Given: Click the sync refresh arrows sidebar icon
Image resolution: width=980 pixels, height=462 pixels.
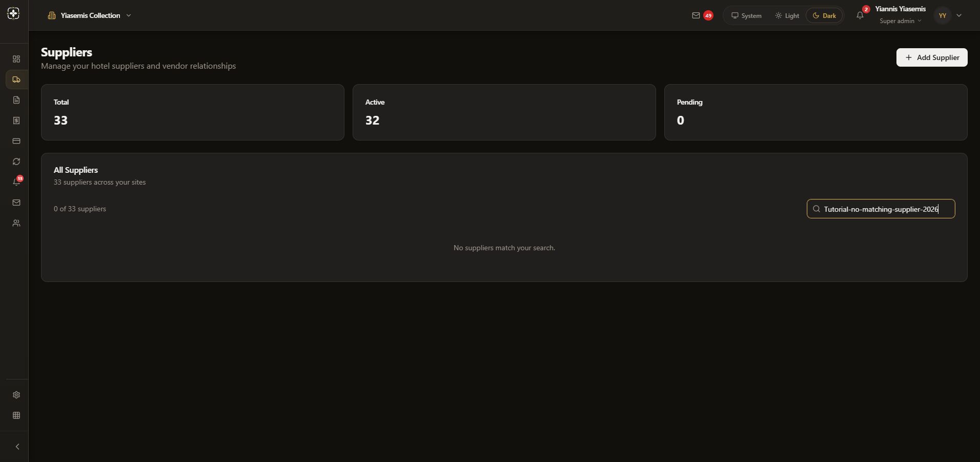Looking at the screenshot, I should [16, 162].
